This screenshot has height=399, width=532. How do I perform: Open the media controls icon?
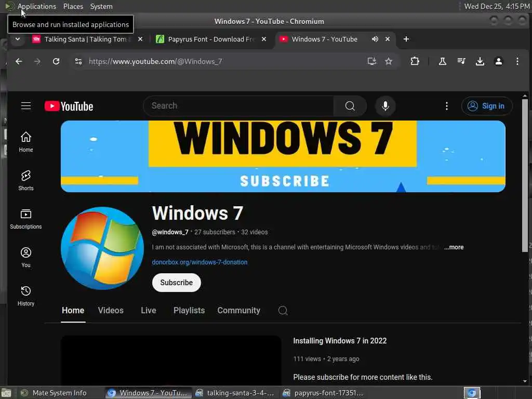point(461,61)
